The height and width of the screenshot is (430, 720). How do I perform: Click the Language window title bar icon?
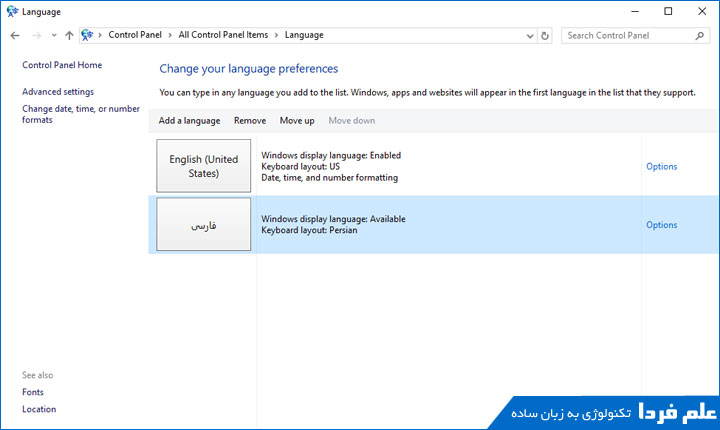(x=11, y=11)
